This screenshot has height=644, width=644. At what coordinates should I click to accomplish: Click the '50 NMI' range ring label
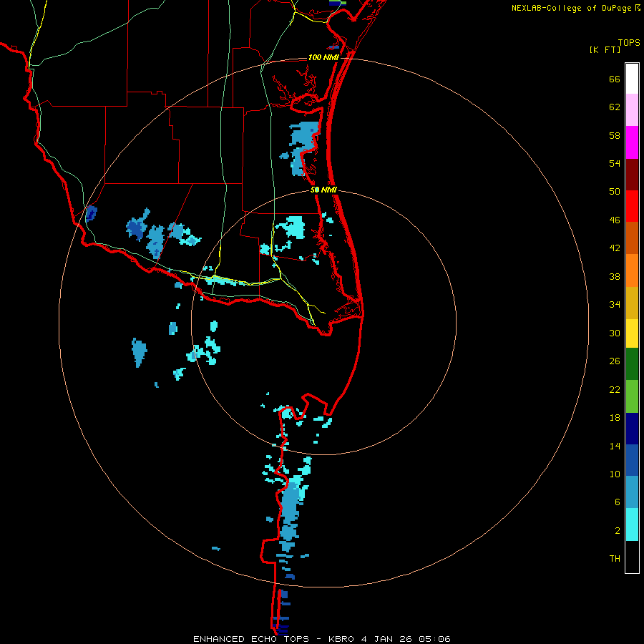[x=323, y=190]
